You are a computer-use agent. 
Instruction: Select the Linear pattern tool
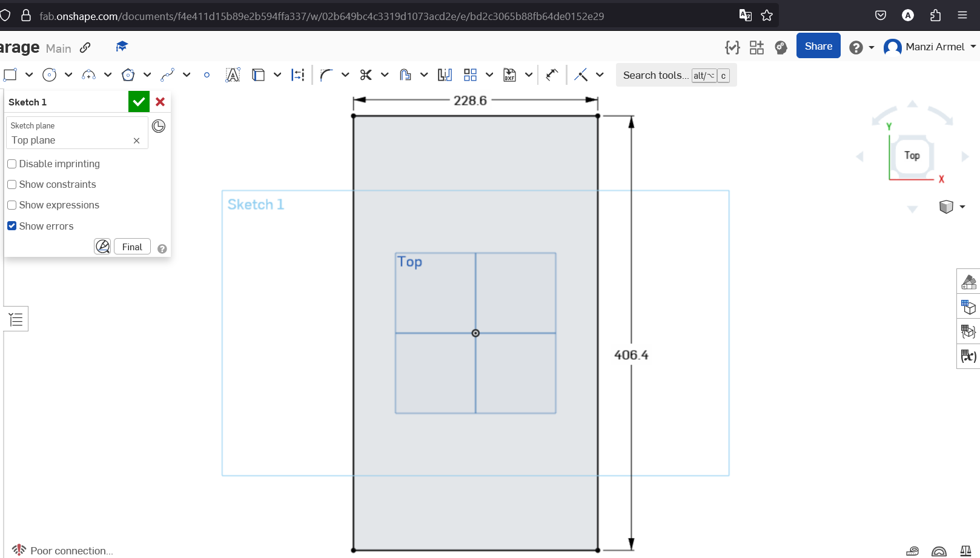point(470,75)
